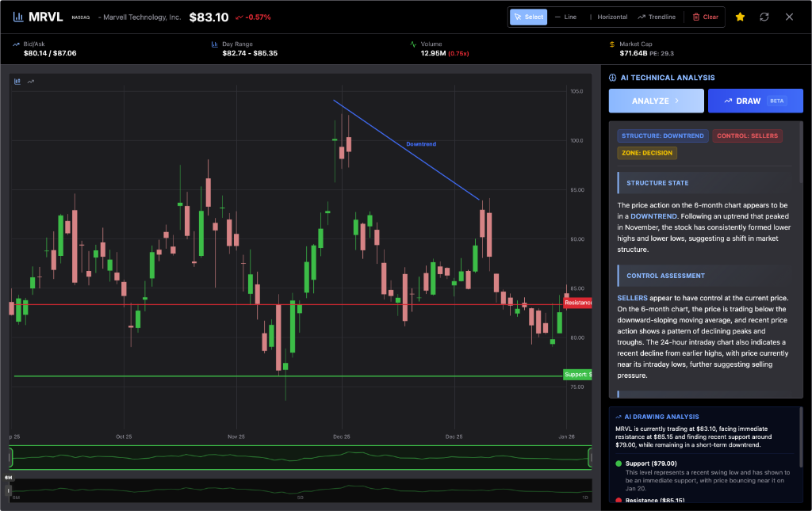Click the STRUCTURE: DOWNTREND tag
The image size is (812, 511).
(x=662, y=135)
